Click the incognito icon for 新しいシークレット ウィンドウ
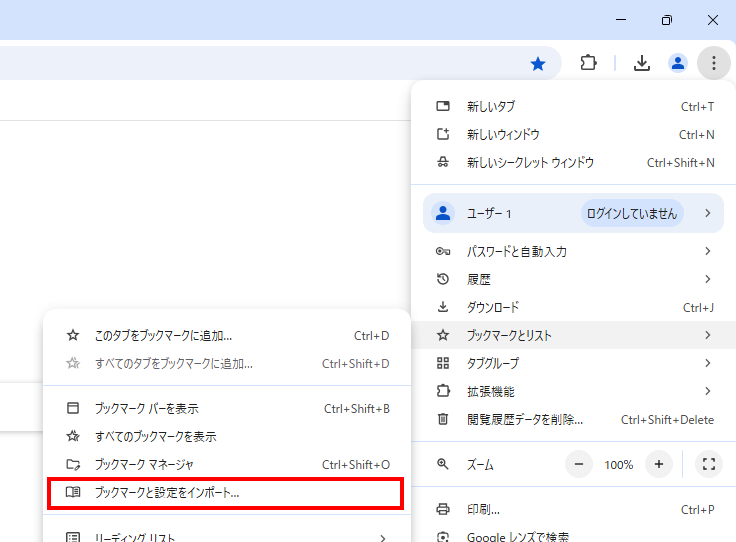This screenshot has height=542, width=736. [443, 162]
